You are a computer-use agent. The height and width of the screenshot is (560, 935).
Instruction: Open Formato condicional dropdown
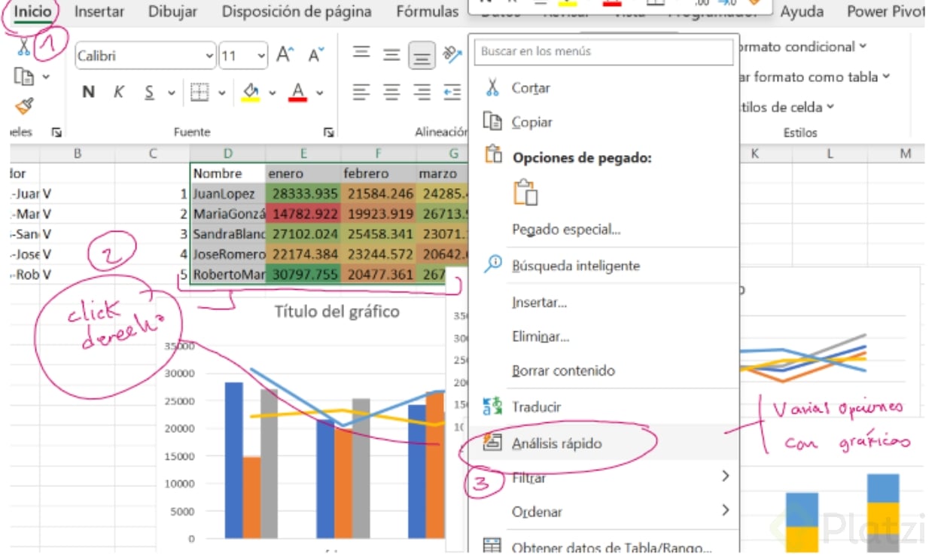pyautogui.click(x=803, y=47)
